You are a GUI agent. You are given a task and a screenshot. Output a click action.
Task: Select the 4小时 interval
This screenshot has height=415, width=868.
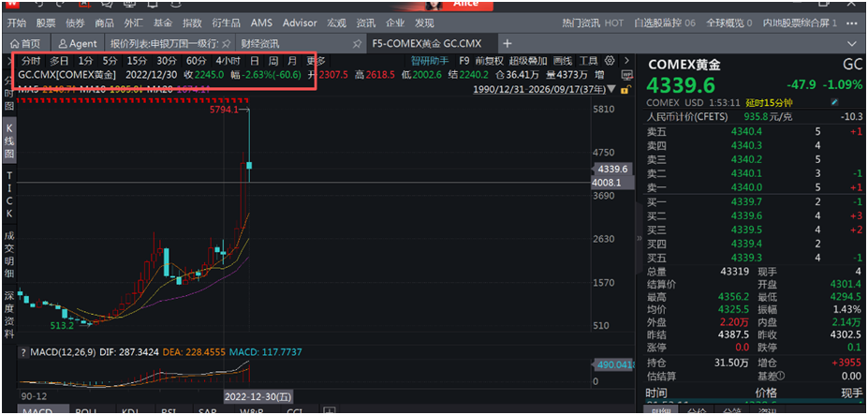point(228,61)
